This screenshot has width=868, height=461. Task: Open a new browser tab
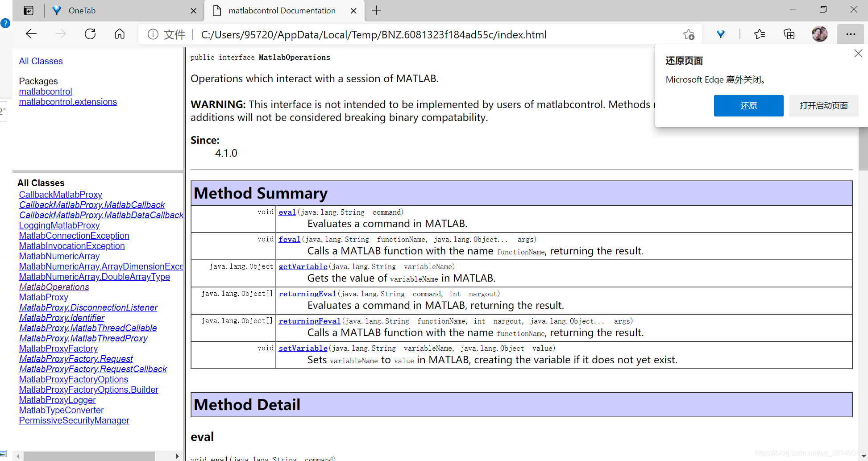(376, 10)
